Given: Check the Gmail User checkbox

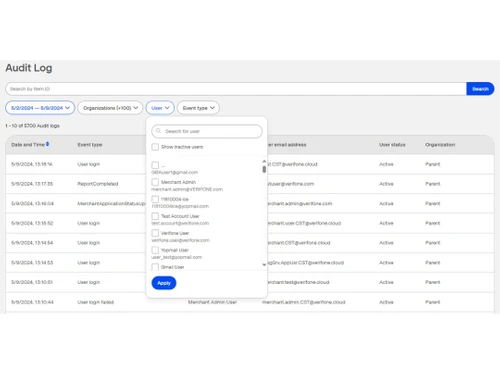Looking at the screenshot, I should pos(155,267).
